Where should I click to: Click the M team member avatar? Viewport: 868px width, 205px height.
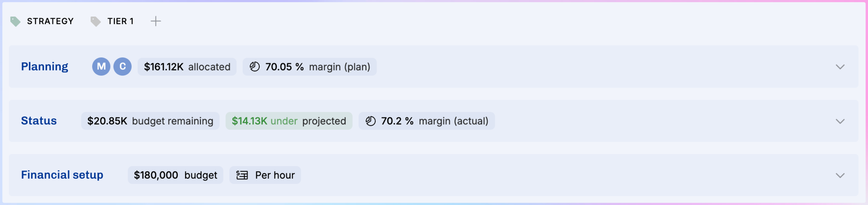[101, 67]
